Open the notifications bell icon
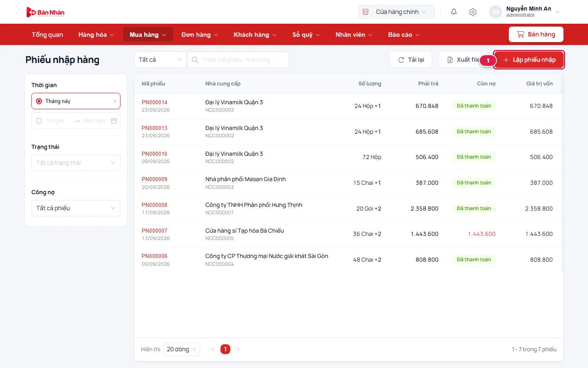Screen dimensions: 588x368 454,12
